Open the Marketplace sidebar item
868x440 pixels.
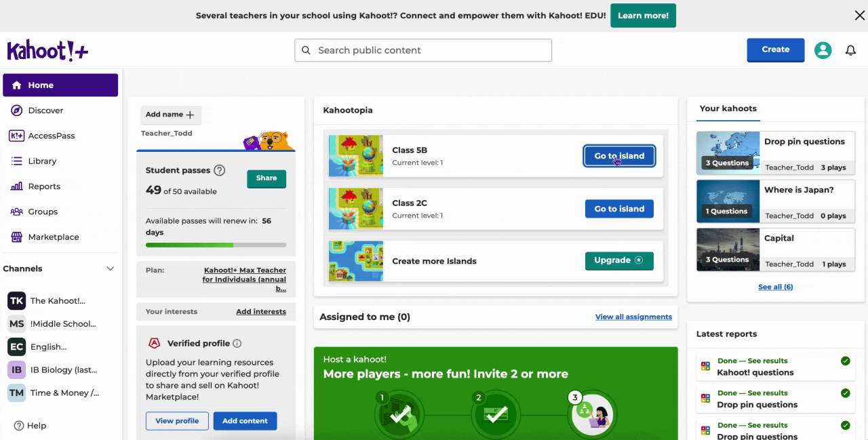(53, 237)
